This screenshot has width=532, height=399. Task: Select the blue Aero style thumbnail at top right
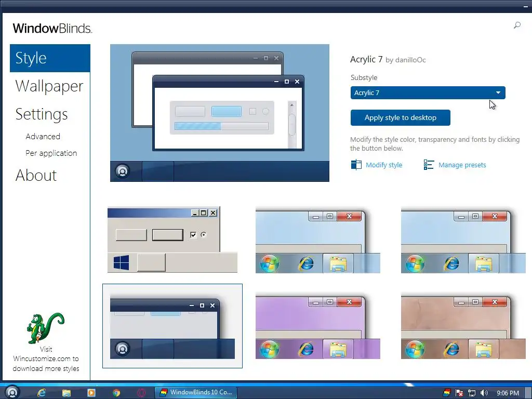463,240
